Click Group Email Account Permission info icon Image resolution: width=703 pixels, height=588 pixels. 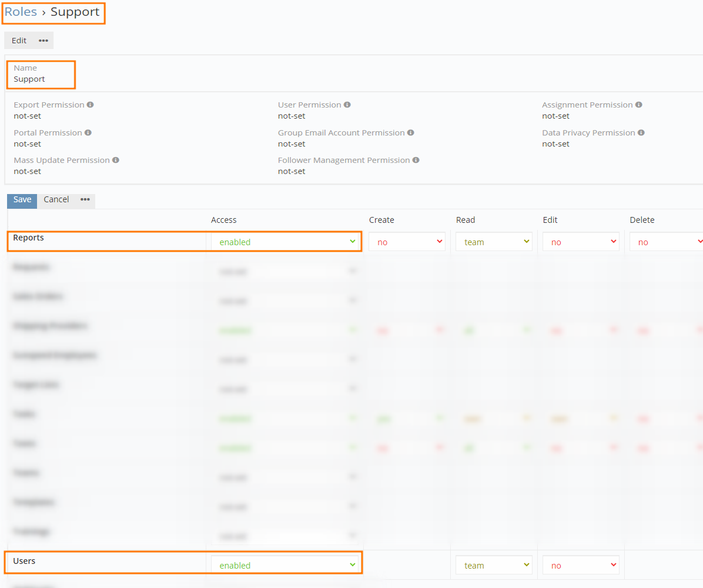[x=411, y=133]
